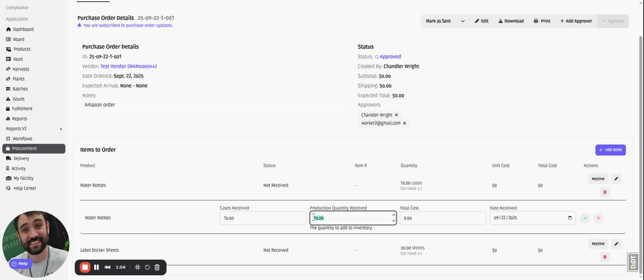Click the Mark as Sent button
This screenshot has height=280, width=644.
[438, 21]
